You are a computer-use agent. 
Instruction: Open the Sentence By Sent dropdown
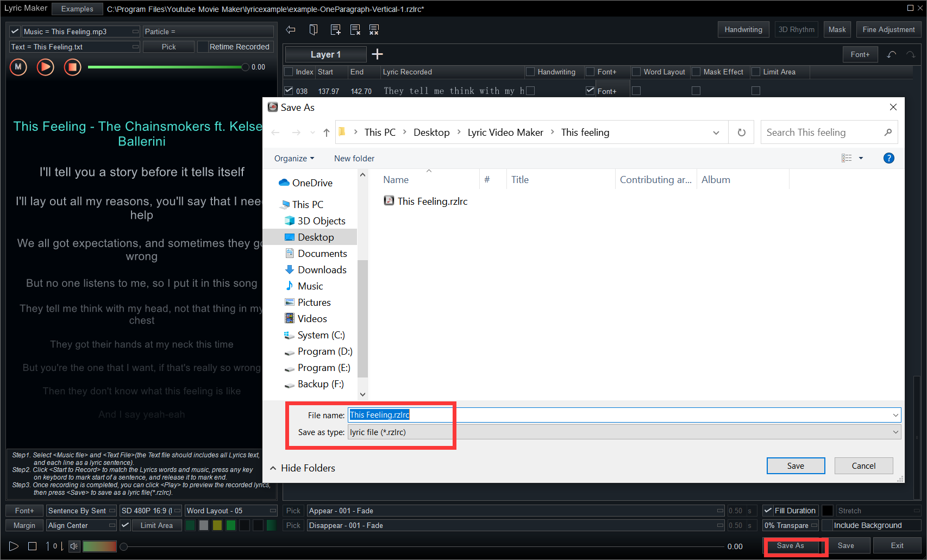[x=82, y=511]
